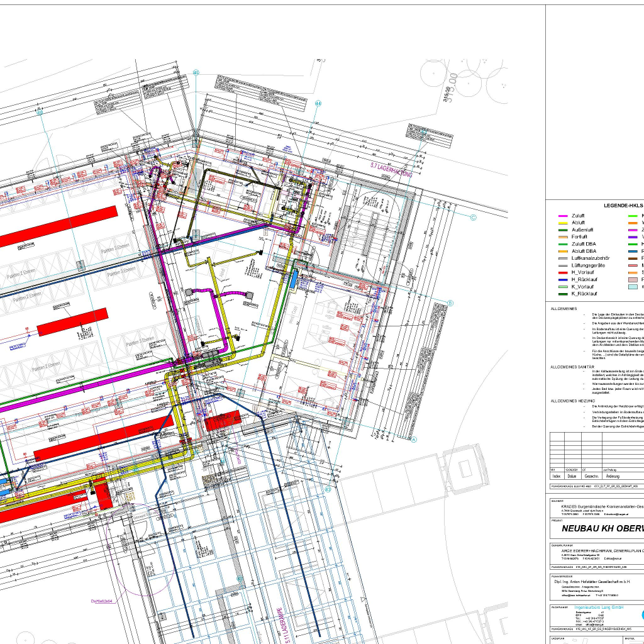Image resolution: width=644 pixels, height=644 pixels.
Task: Click the magenta Zuluft legend swatch
Action: (x=563, y=216)
